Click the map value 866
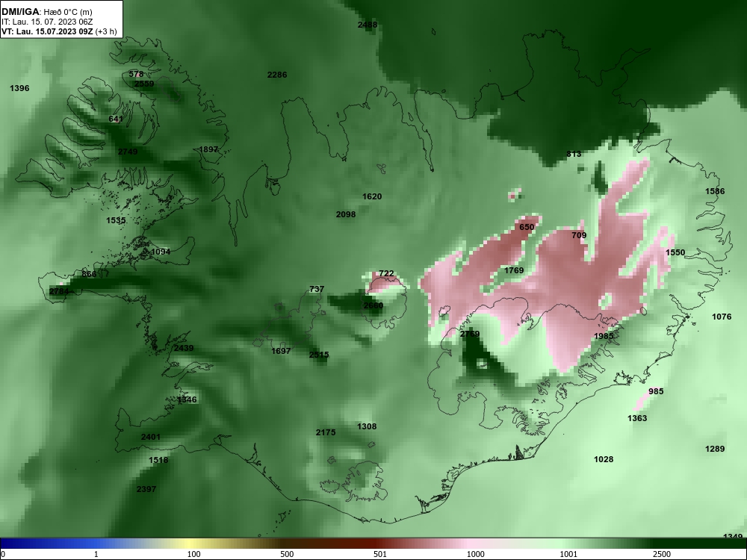 [x=89, y=274]
